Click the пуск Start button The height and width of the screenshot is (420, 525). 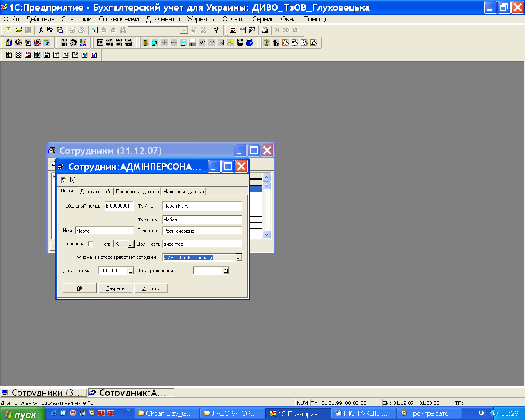tap(22, 414)
